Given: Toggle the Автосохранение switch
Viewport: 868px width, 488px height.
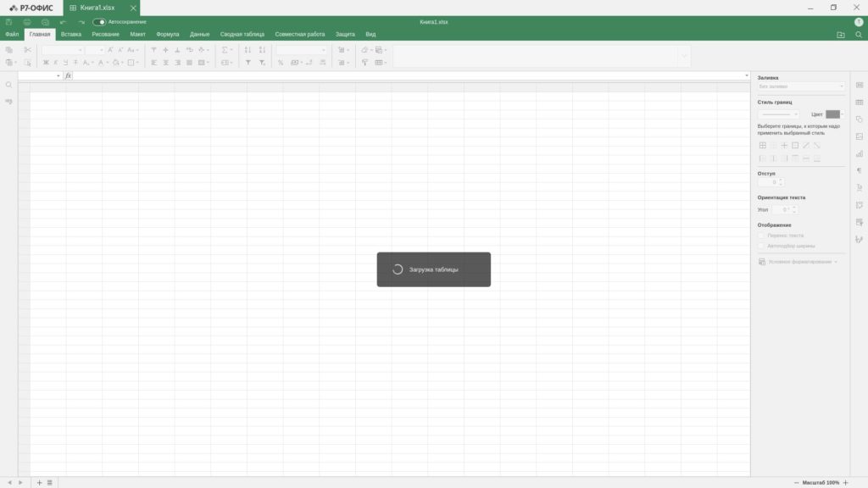Looking at the screenshot, I should click(x=99, y=22).
